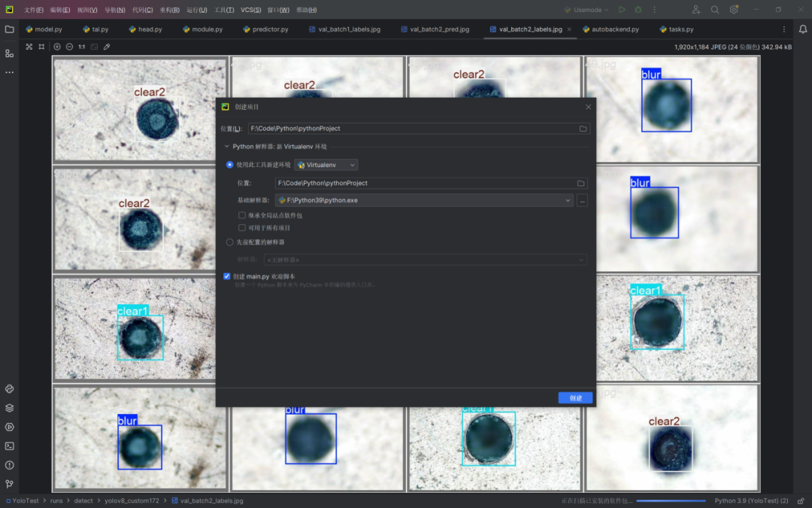Screen dimensions: 812x508
Task: Open the Search Everywhere magnifier
Action: pos(715,10)
